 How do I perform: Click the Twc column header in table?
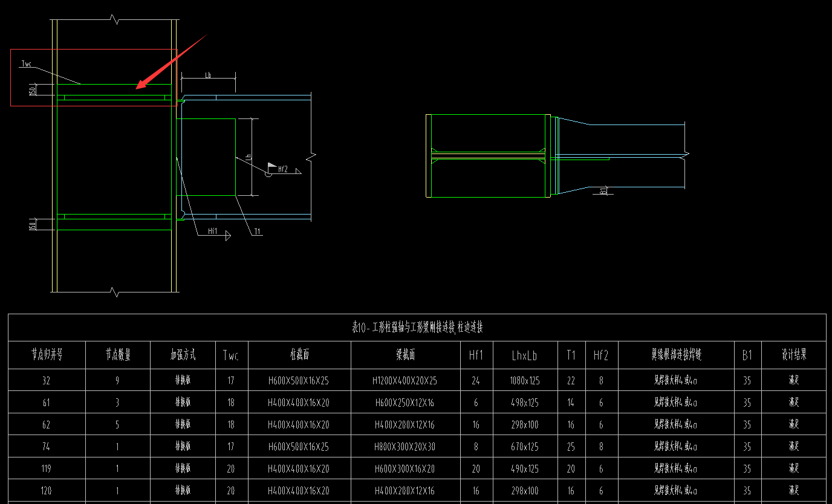click(x=231, y=355)
